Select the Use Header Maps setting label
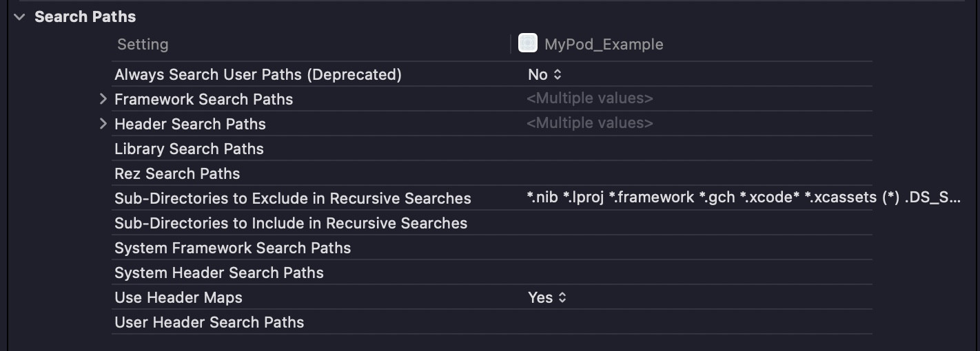980x351 pixels. 178,297
